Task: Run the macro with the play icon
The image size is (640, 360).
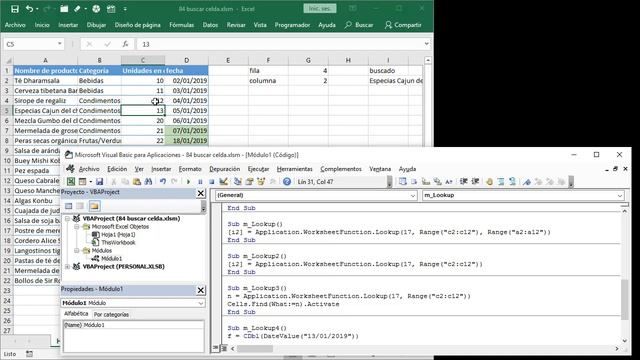Action: [x=188, y=182]
